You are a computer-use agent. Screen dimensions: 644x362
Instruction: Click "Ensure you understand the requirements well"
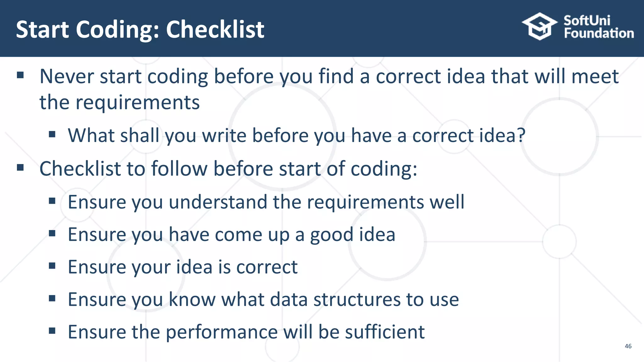(x=266, y=202)
